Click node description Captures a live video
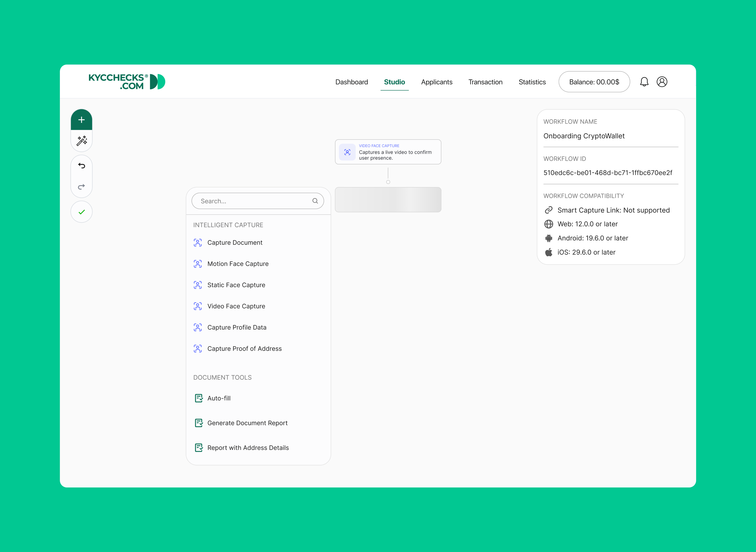756x552 pixels. [395, 155]
